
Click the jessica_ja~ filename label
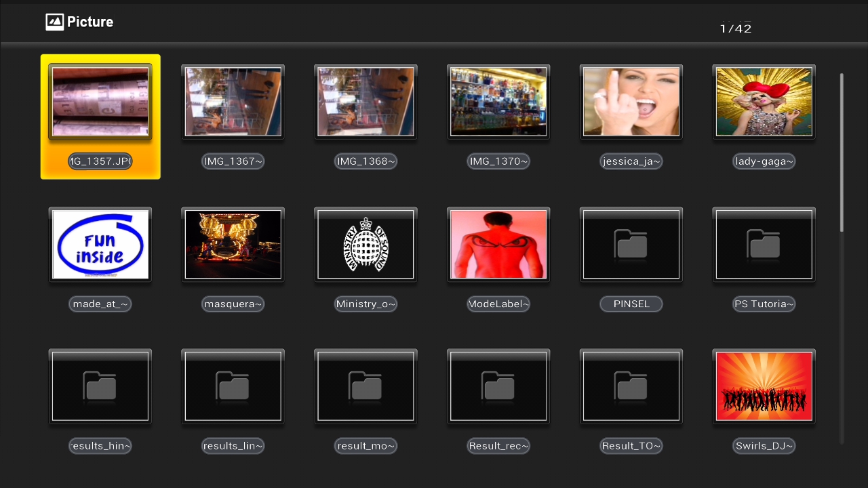pyautogui.click(x=631, y=161)
